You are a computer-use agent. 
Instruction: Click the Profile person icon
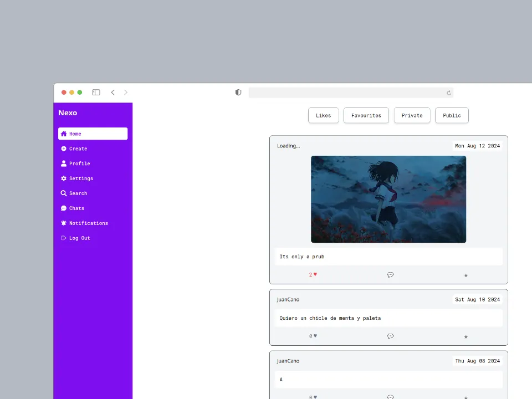click(64, 163)
